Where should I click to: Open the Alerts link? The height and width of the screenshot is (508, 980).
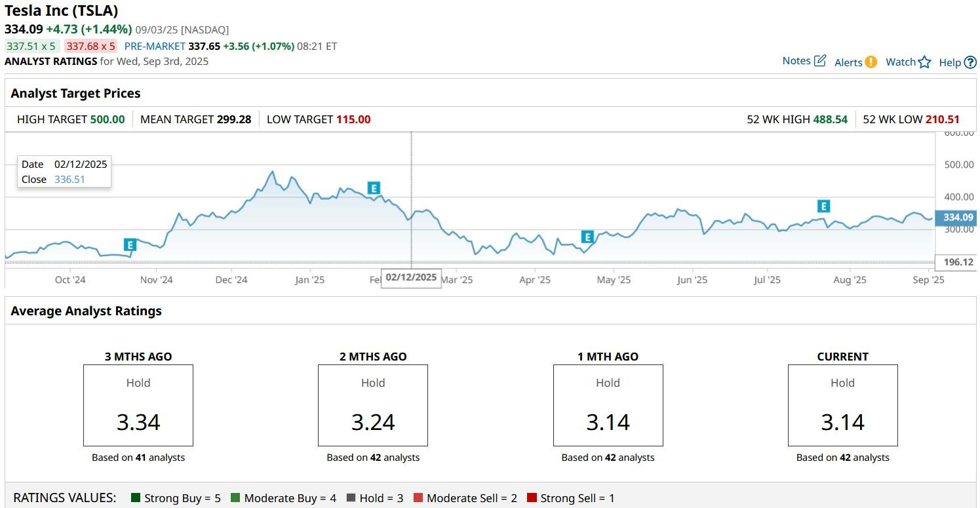coord(848,62)
